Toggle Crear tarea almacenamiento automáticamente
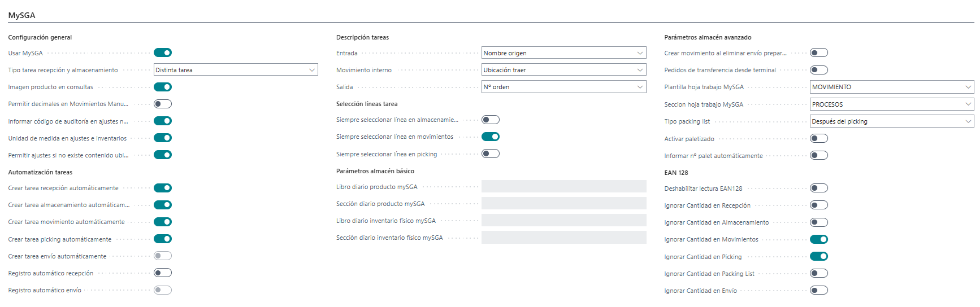The width and height of the screenshot is (980, 307). click(x=163, y=205)
